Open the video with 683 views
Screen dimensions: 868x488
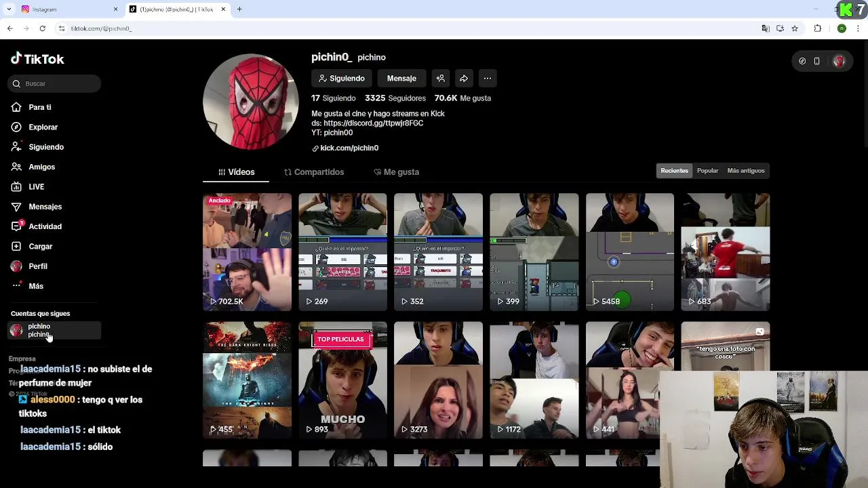pos(726,252)
